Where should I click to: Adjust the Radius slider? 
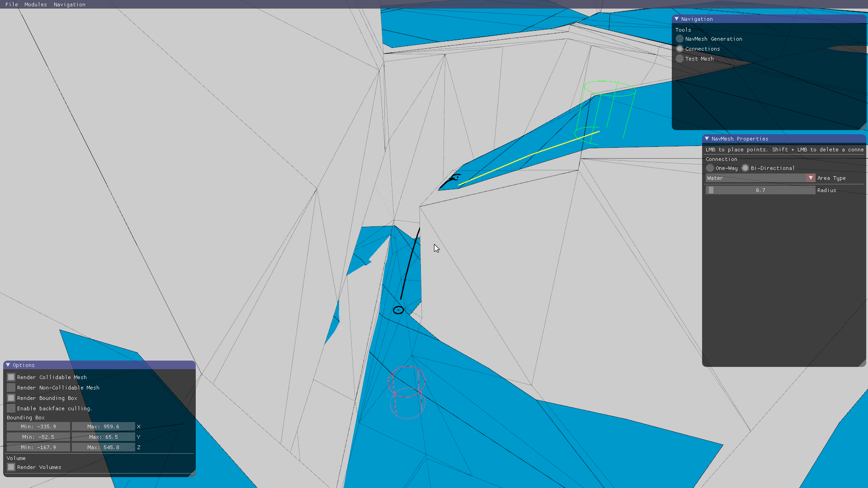point(760,190)
